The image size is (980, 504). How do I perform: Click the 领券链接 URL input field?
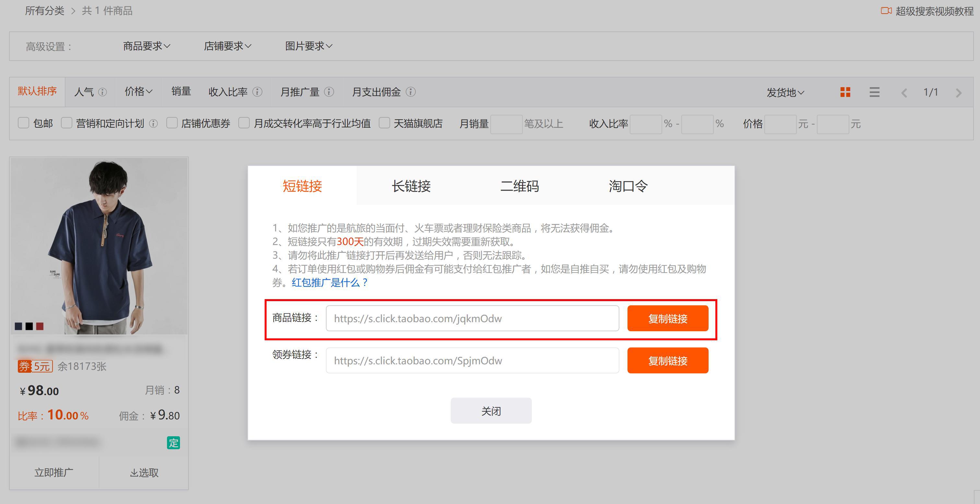(472, 360)
